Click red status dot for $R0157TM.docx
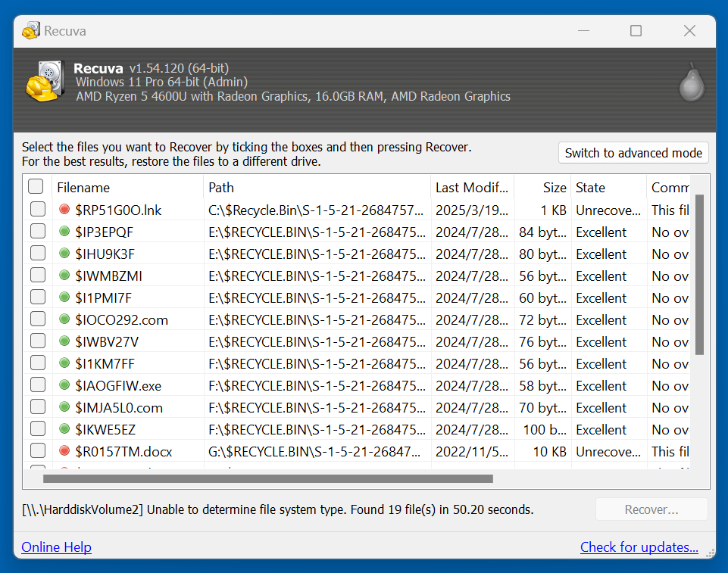This screenshot has width=728, height=573. pyautogui.click(x=64, y=451)
